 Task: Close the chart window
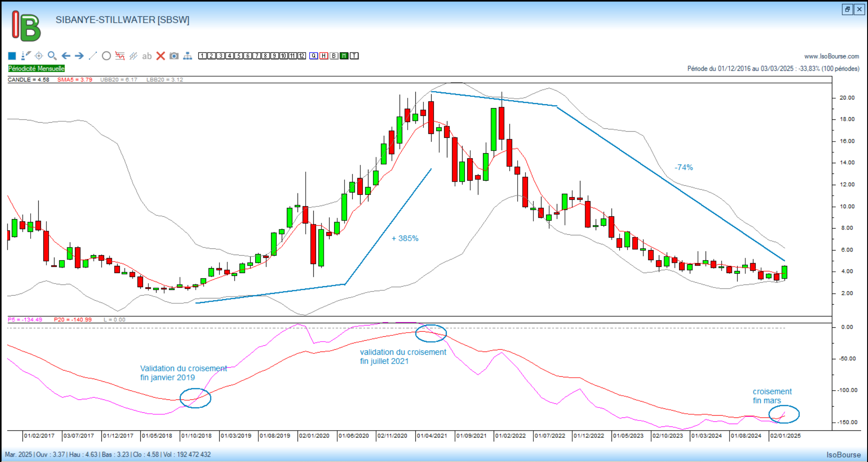tap(859, 9)
